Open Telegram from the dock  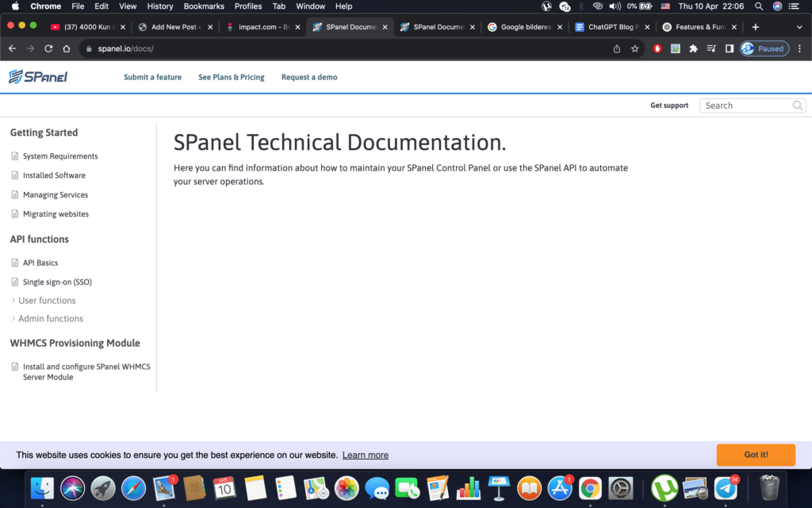(726, 488)
